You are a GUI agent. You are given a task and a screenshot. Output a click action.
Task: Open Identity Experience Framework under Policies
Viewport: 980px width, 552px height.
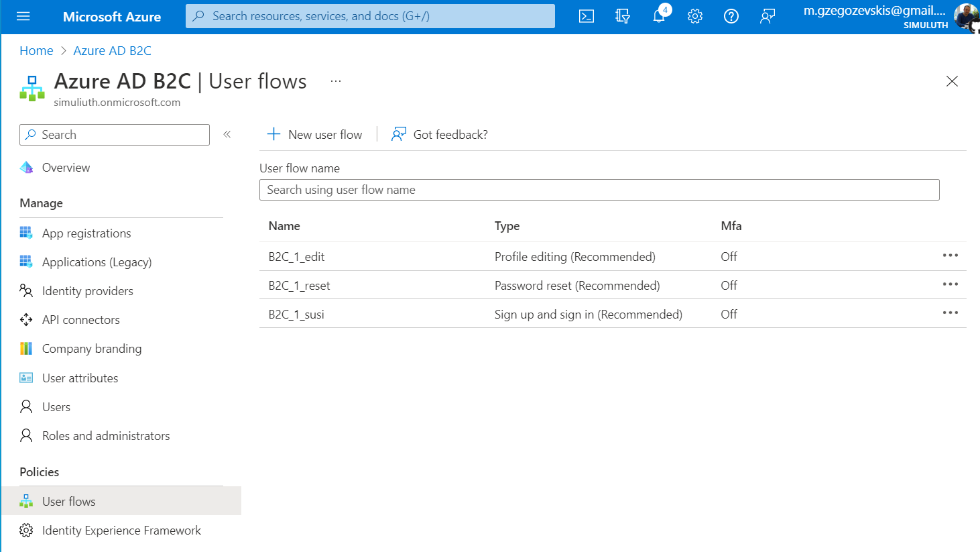click(x=121, y=530)
